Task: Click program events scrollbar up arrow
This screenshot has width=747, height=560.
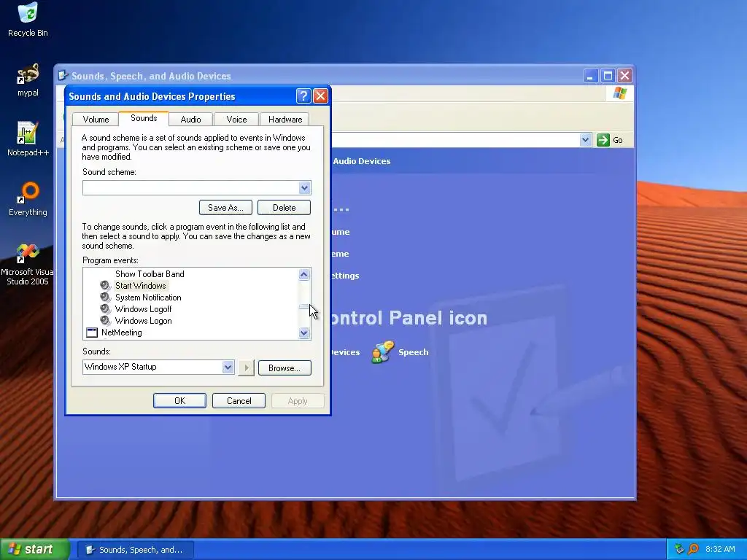Action: 304,274
